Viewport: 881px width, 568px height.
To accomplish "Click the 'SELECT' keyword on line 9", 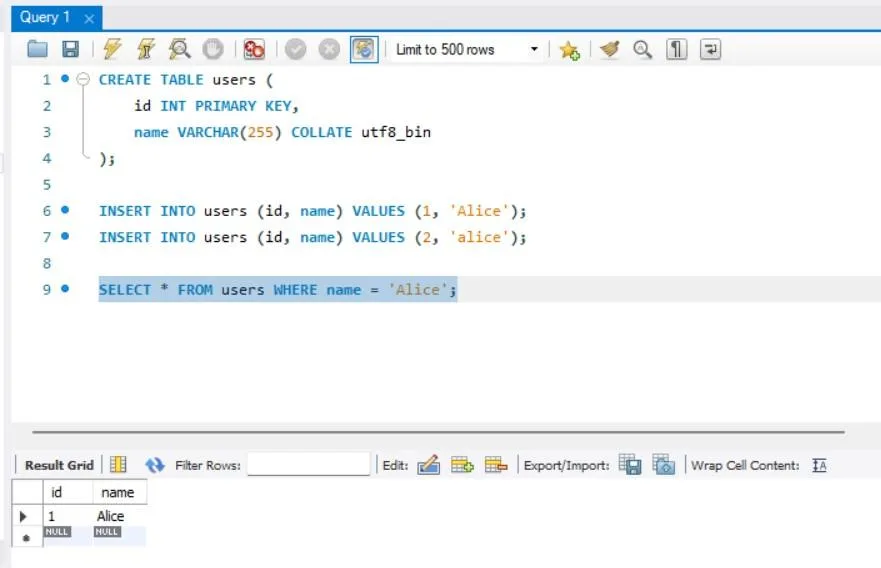I will 125,289.
